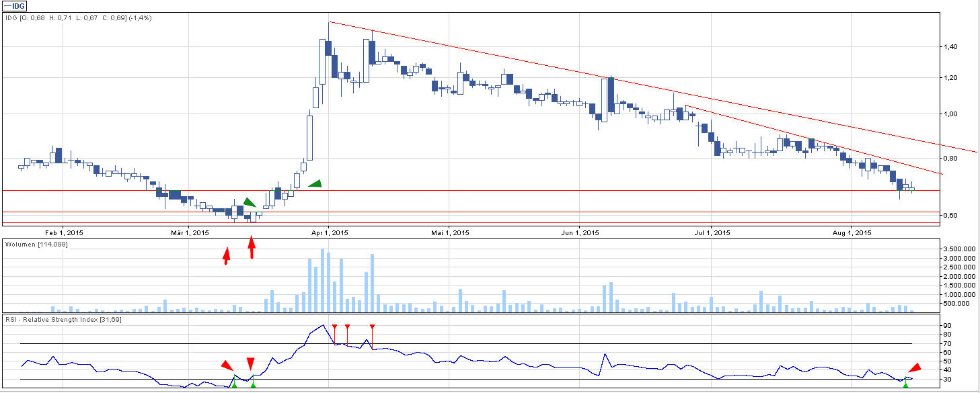The width and height of the screenshot is (980, 393).
Task: Click the left red up-arrow in volume panel
Action: 227,256
